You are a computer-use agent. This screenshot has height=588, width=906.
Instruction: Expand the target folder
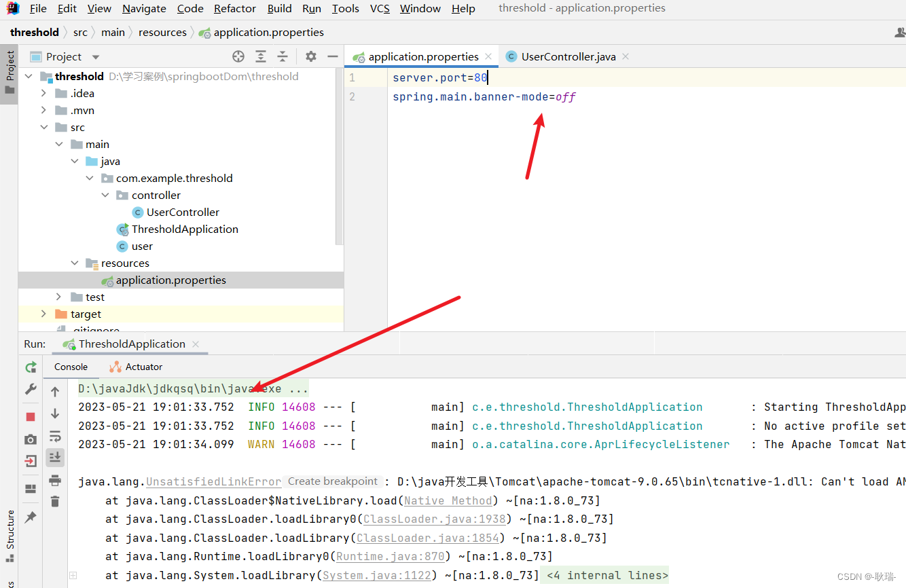[43, 314]
